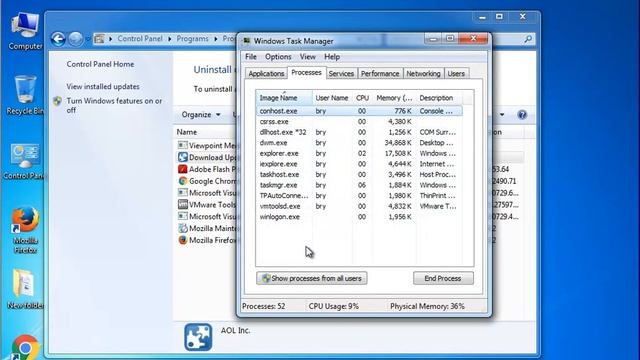Image resolution: width=640 pixels, height=360 pixels.
Task: Expand the Organize dropdown
Action: coord(201,115)
